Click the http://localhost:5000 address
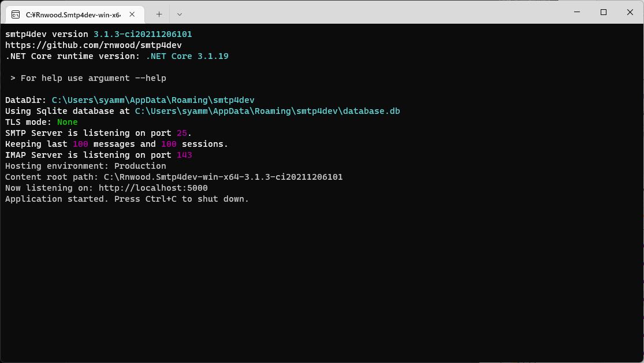This screenshot has height=363, width=644. [153, 188]
